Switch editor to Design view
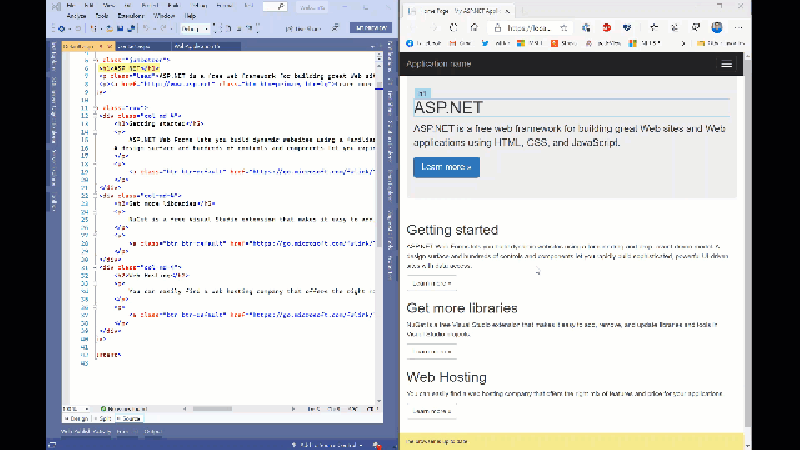800x450 pixels. (x=77, y=418)
